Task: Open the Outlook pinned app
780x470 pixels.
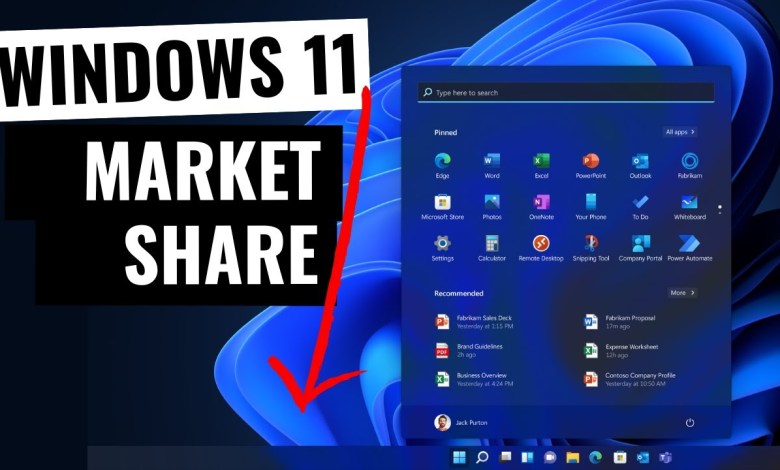Action: coord(640,166)
